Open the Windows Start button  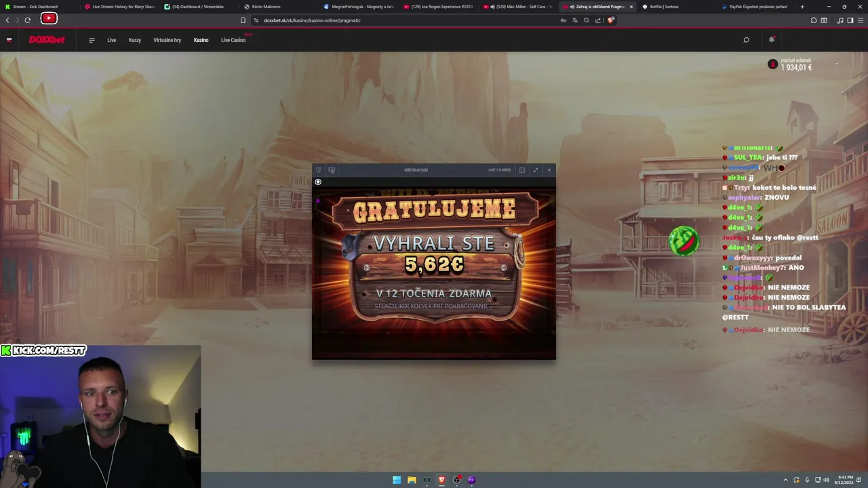coord(397,480)
